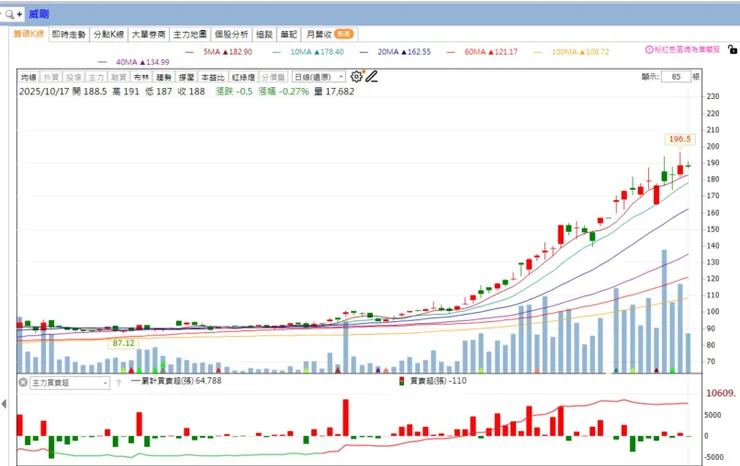
Task: Open the 主力買賣超 indicator dropdown
Action: pyautogui.click(x=70, y=383)
